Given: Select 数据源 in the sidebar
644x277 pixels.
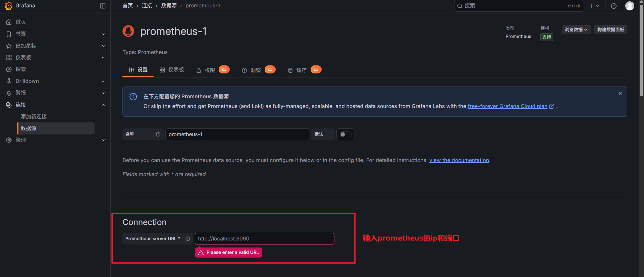Looking at the screenshot, I should [56, 128].
